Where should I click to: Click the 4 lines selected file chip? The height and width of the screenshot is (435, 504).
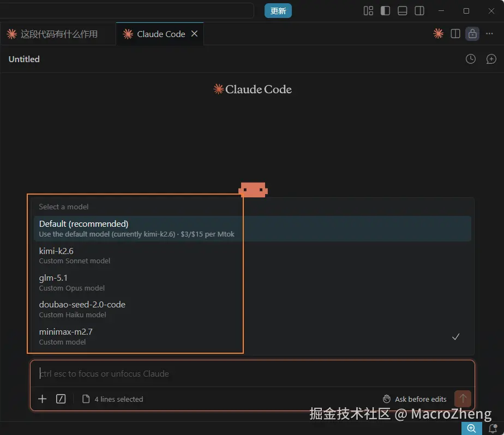coord(112,399)
